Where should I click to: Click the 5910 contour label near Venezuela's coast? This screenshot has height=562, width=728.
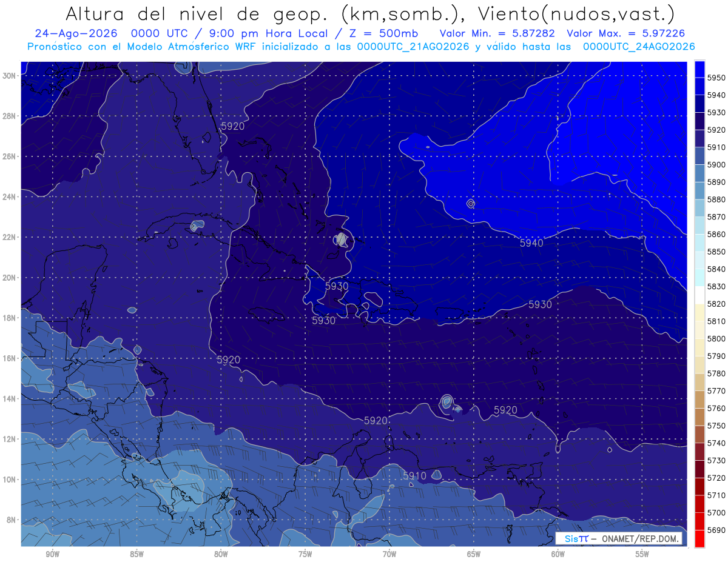tap(415, 476)
